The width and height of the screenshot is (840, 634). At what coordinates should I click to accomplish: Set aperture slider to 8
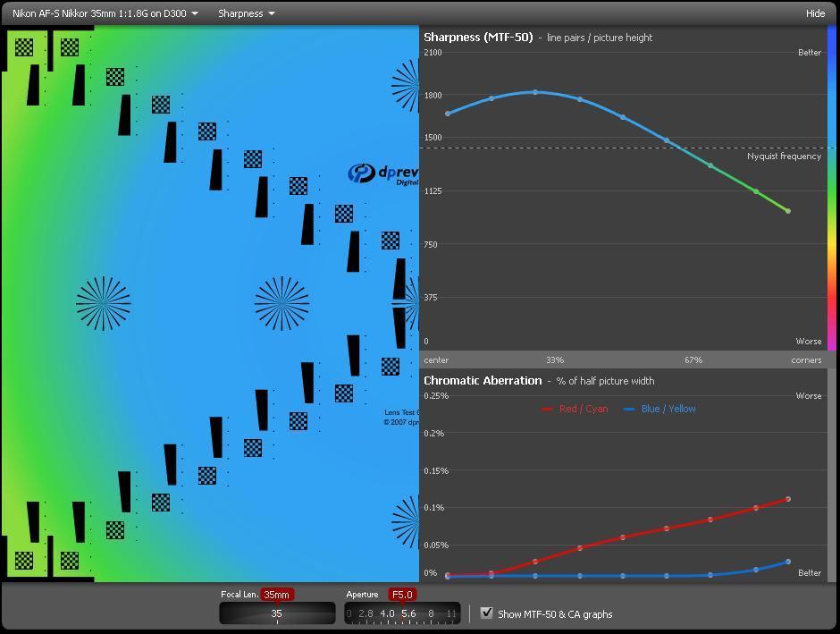coord(431,613)
